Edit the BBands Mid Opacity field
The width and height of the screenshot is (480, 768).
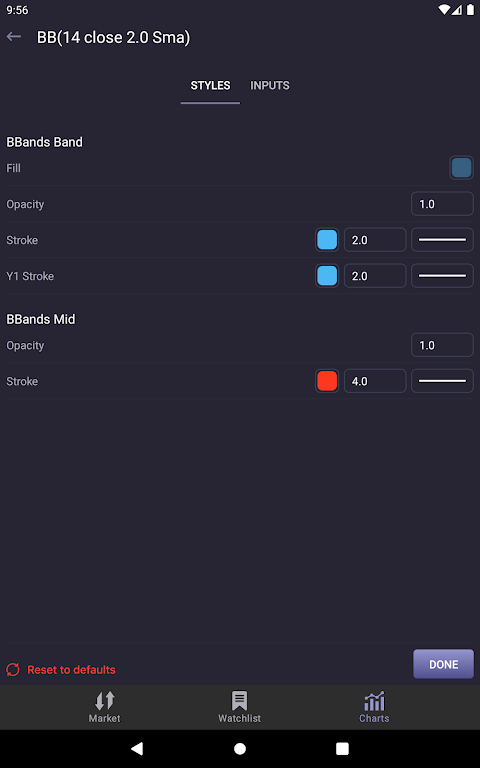(x=442, y=345)
